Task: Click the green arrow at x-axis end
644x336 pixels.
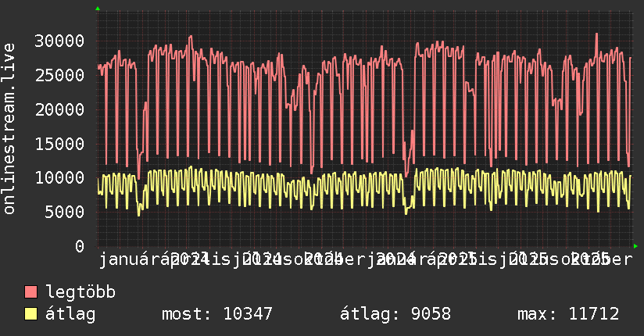Action: click(635, 246)
